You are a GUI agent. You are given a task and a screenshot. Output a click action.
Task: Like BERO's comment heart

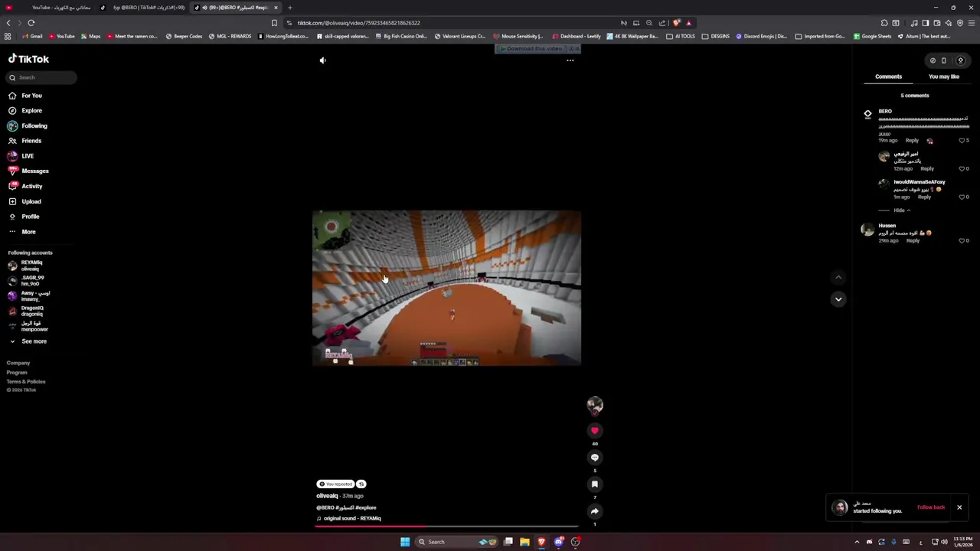pos(962,141)
